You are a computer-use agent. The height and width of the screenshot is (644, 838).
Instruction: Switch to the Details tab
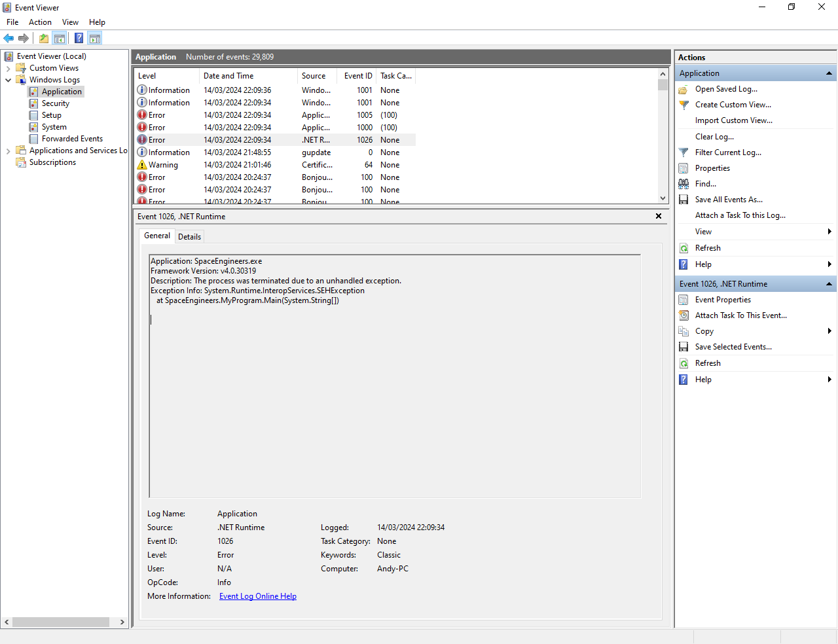(x=189, y=237)
